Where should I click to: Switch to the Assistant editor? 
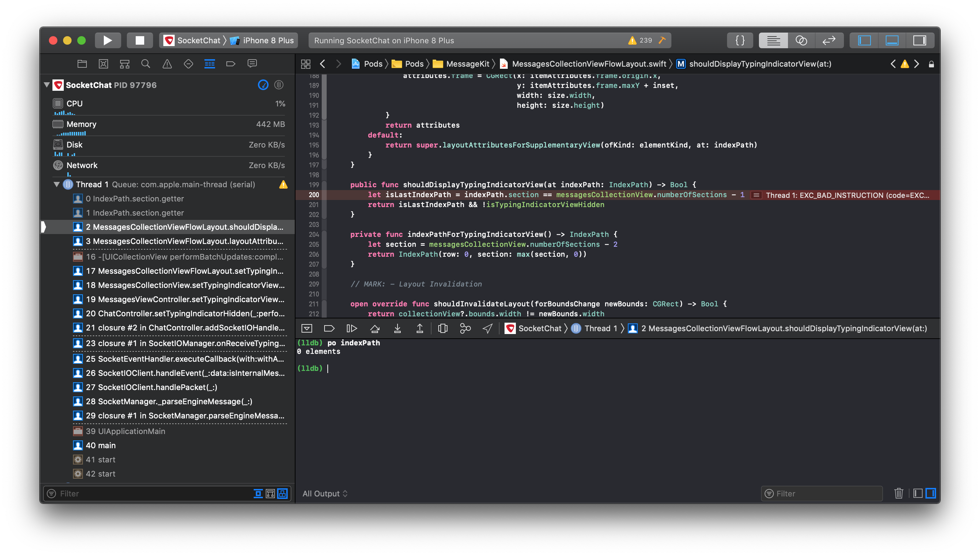(801, 40)
